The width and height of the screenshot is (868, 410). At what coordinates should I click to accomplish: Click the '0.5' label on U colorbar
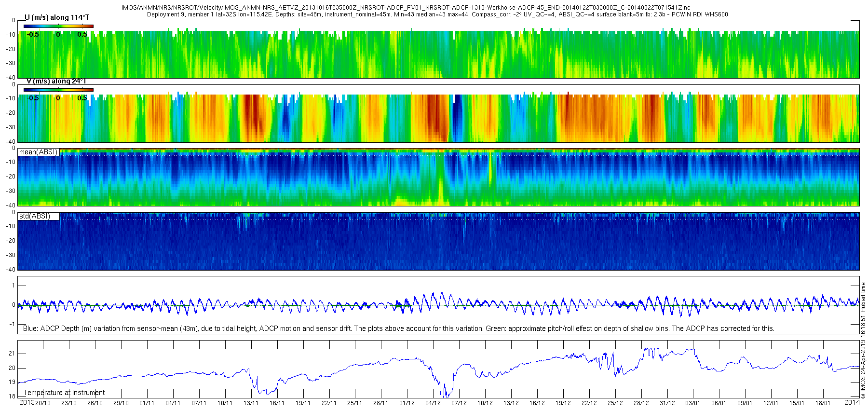click(x=82, y=34)
